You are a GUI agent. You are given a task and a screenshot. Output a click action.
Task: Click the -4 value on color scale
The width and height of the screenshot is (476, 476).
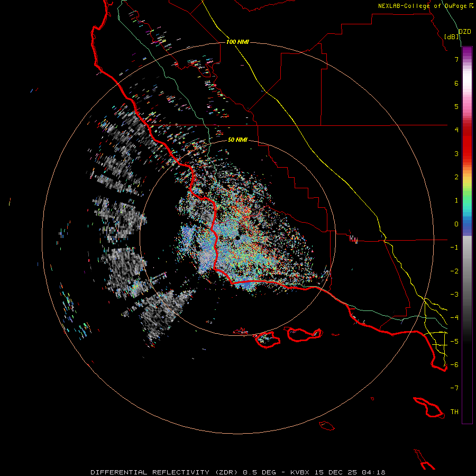click(x=454, y=318)
